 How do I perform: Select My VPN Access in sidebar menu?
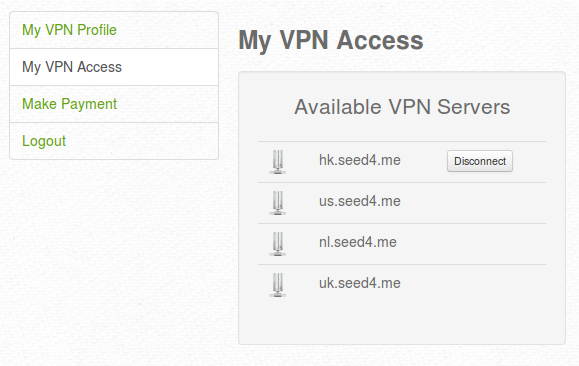[x=72, y=67]
